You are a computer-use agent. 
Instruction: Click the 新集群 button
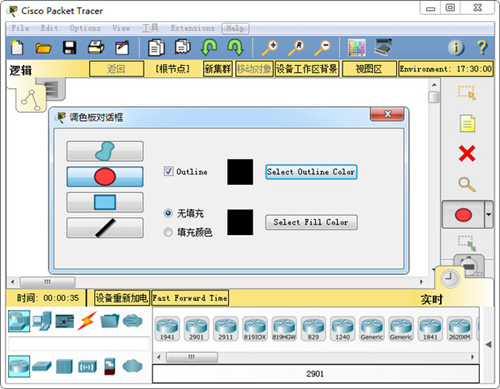click(x=218, y=69)
